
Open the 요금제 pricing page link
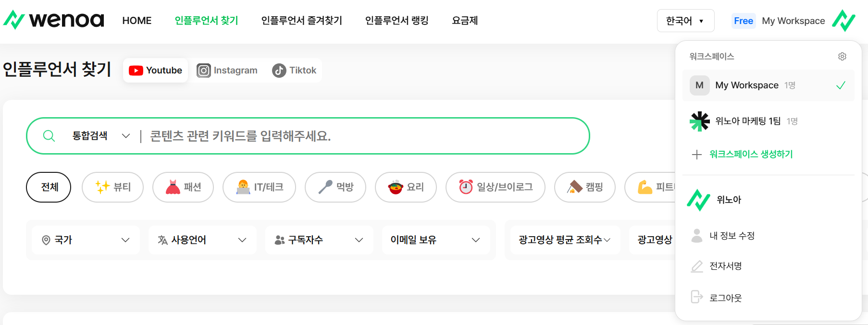point(465,21)
